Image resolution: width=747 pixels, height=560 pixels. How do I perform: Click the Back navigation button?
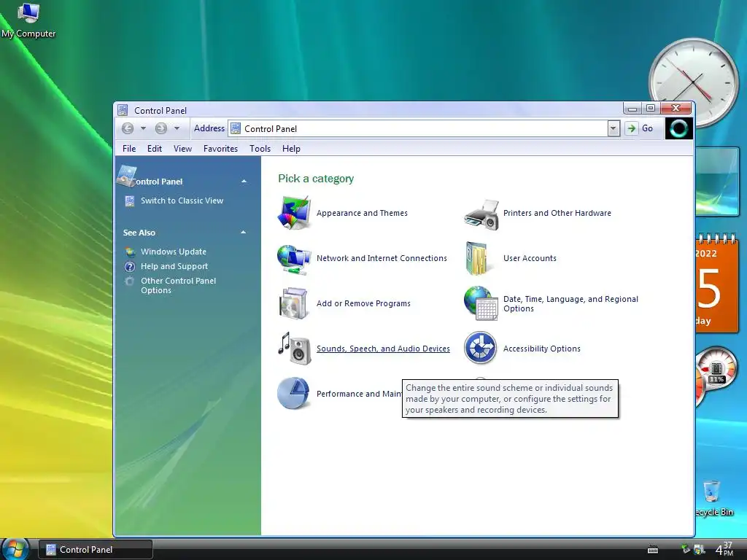pyautogui.click(x=127, y=128)
